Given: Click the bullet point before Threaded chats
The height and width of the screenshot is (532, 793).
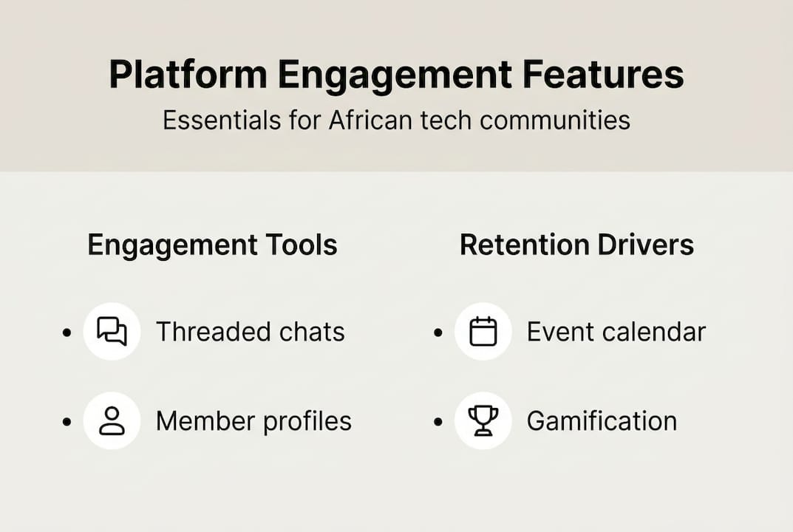Looking at the screenshot, I should tap(67, 332).
